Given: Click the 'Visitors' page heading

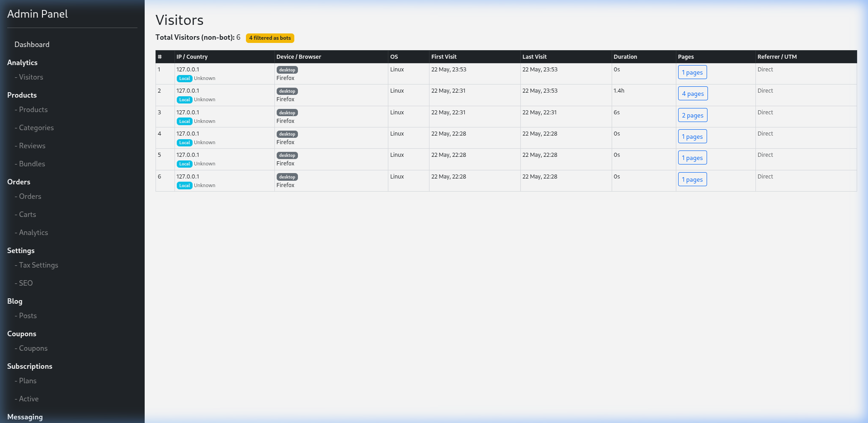Looking at the screenshot, I should pos(179,20).
